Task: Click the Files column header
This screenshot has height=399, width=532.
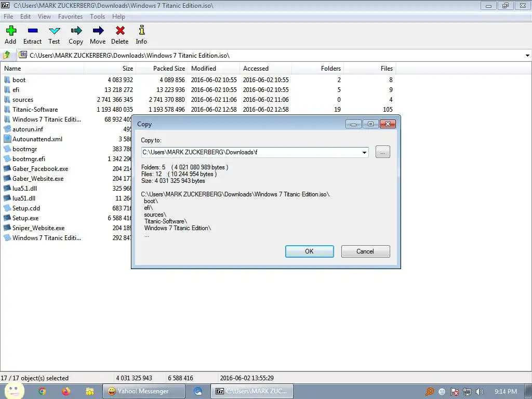Action: pos(370,68)
